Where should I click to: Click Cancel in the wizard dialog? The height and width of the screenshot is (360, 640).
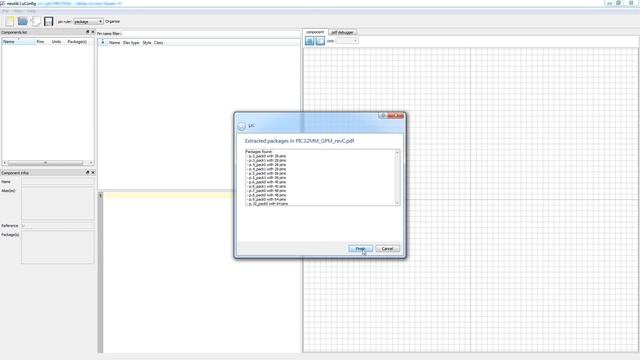[387, 249]
